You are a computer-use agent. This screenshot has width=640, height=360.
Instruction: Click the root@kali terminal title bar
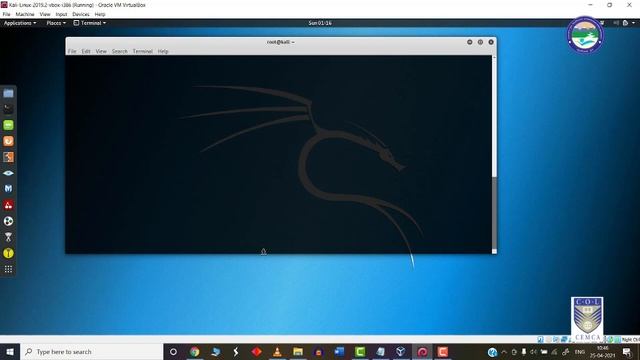click(281, 42)
